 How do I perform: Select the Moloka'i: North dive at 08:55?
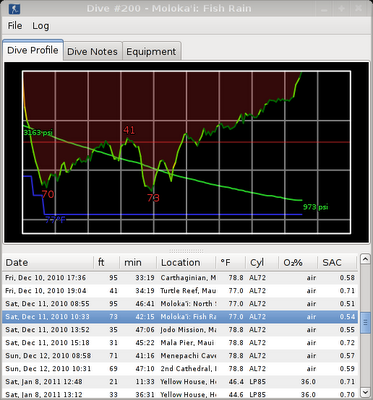click(180, 304)
